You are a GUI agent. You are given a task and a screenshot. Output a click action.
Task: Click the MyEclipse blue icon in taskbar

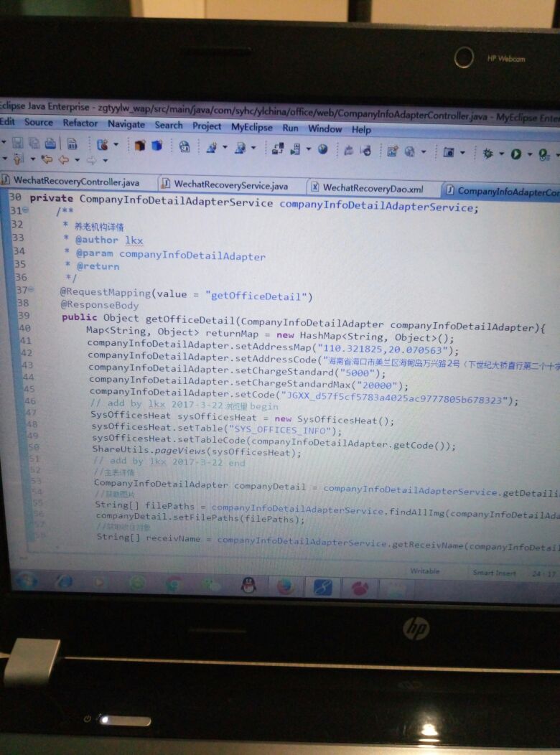click(x=322, y=586)
